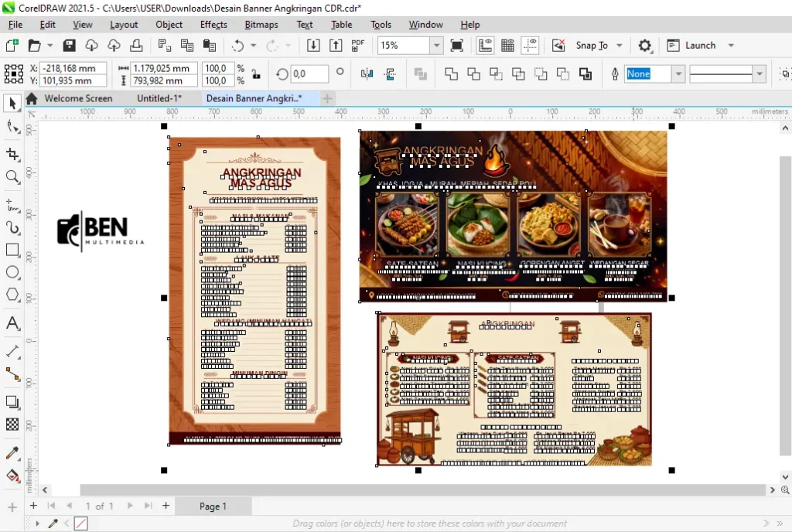Click the Quick customize plus button

(x=12, y=507)
